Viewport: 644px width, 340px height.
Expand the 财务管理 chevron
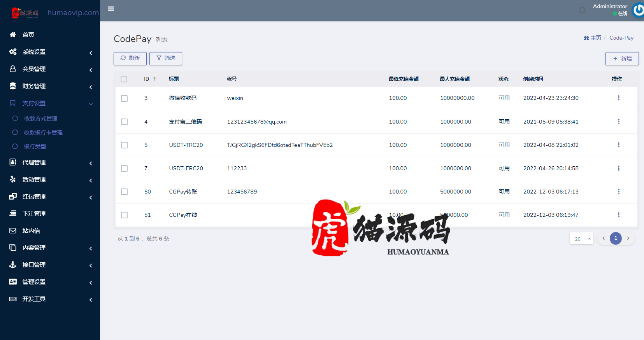click(x=91, y=87)
